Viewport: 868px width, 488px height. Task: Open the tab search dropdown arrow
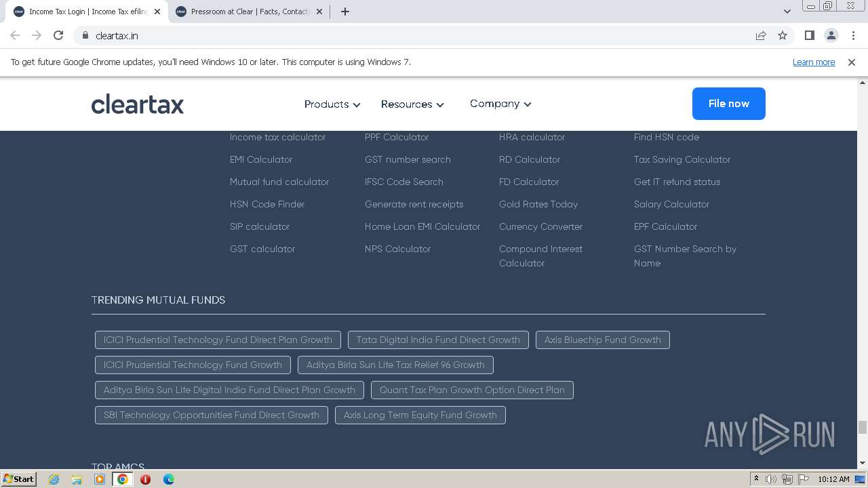(787, 12)
